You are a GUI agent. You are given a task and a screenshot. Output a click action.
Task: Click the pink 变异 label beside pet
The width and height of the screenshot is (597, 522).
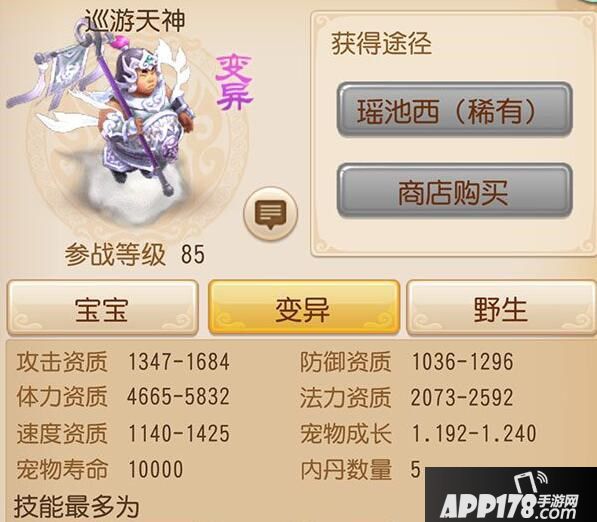(234, 83)
